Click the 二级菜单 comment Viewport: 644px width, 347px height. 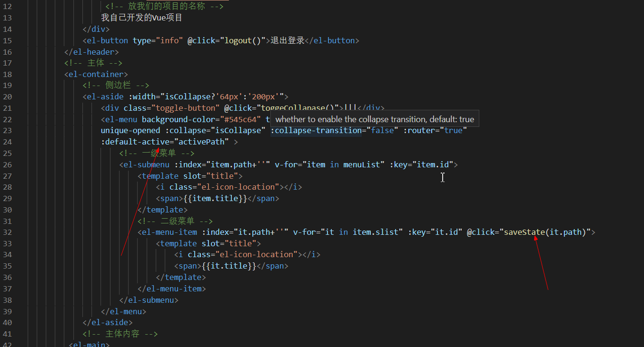point(175,221)
